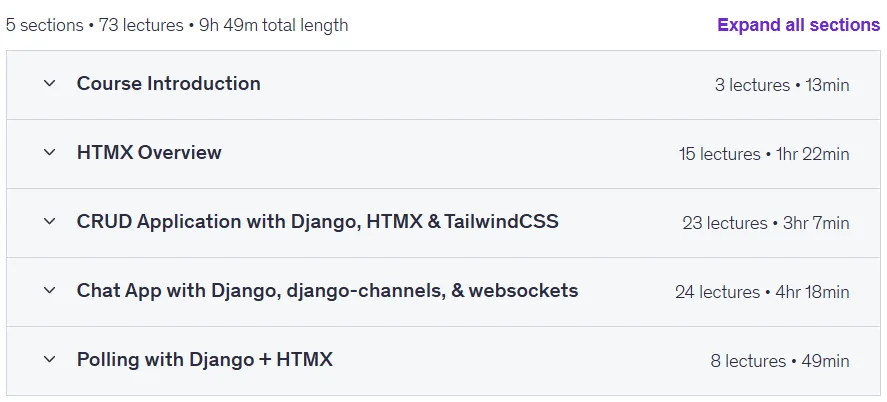Expand the Course Introduction chevron arrow
Viewport: 887px width, 402px height.
tap(50, 84)
